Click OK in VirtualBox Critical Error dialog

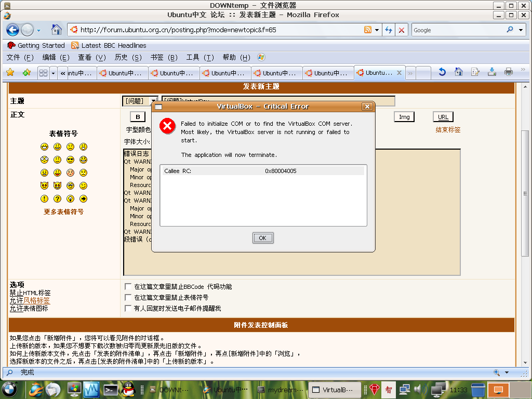(263, 238)
